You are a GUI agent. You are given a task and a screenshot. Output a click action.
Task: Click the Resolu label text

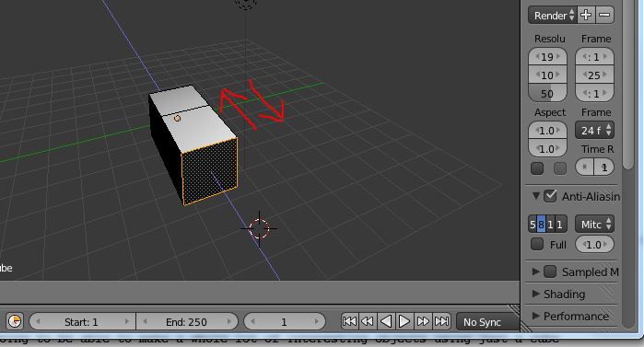pos(549,39)
